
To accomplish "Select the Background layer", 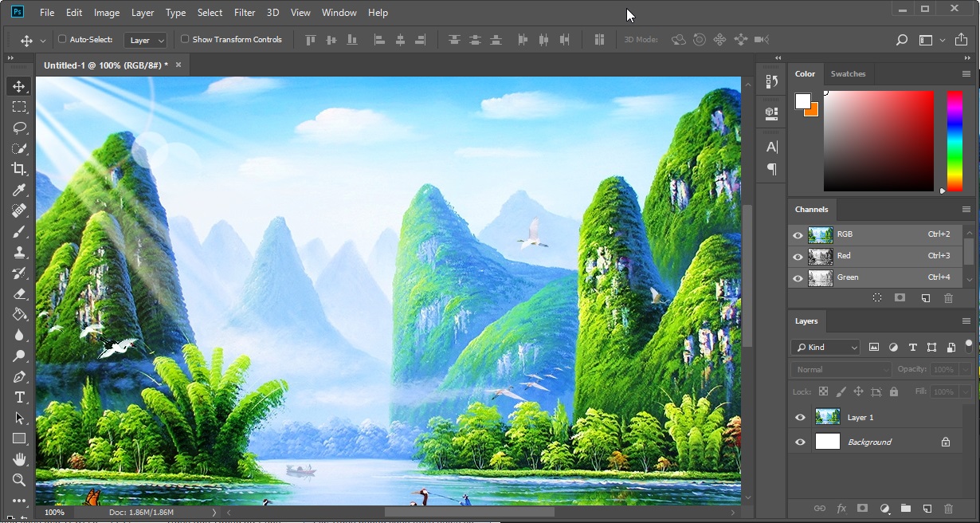I will pos(880,442).
